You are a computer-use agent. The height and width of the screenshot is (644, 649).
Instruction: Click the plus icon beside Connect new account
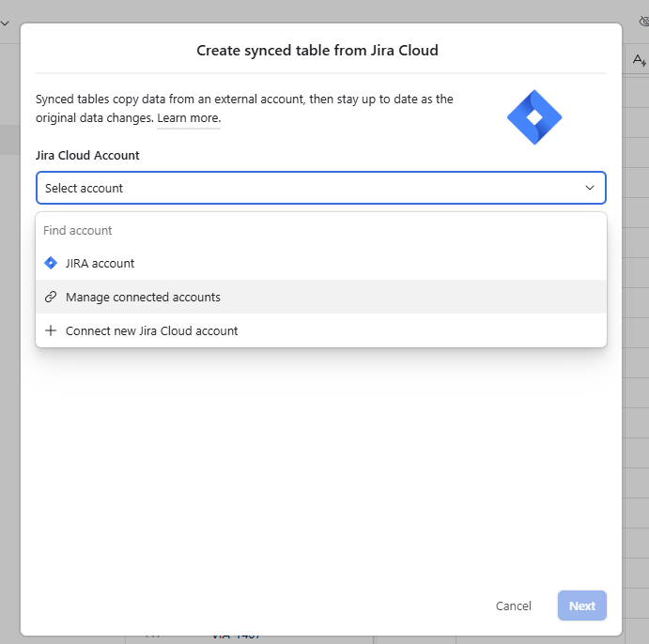51,330
